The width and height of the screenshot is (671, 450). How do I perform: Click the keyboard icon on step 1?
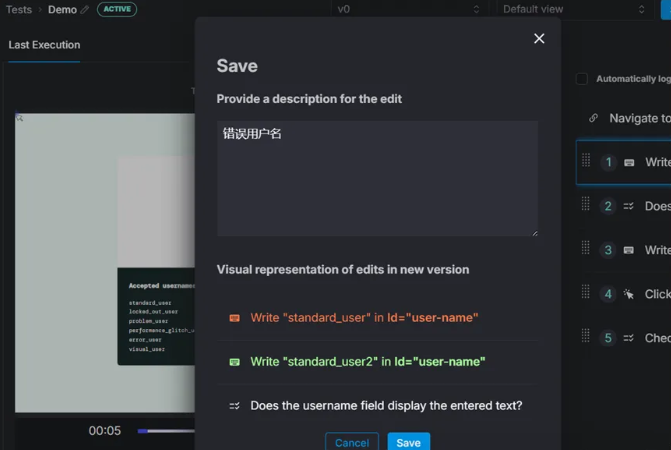(629, 163)
